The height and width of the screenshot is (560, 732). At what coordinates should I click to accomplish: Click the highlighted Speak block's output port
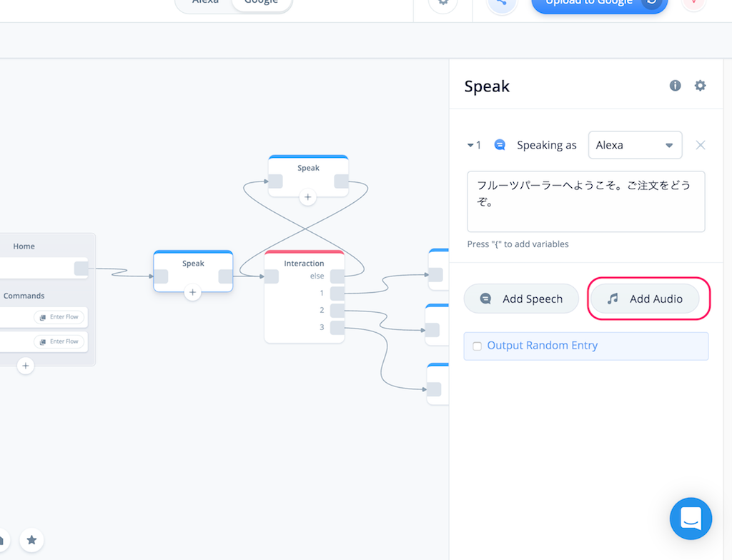225,276
